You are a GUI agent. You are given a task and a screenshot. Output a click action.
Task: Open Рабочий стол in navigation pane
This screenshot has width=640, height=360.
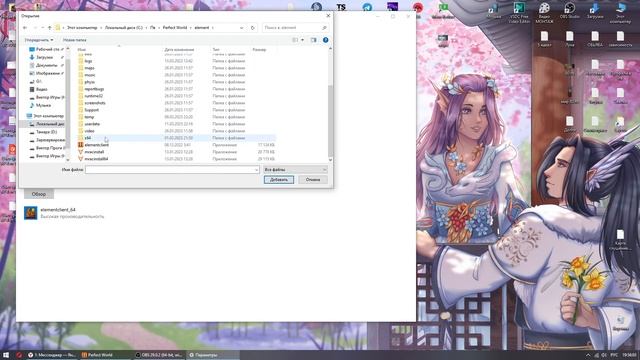[46, 49]
